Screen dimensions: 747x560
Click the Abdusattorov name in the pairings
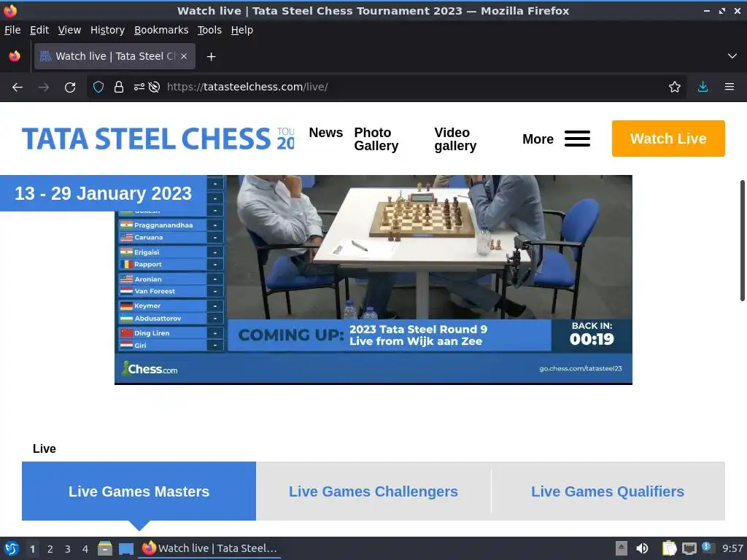point(158,318)
